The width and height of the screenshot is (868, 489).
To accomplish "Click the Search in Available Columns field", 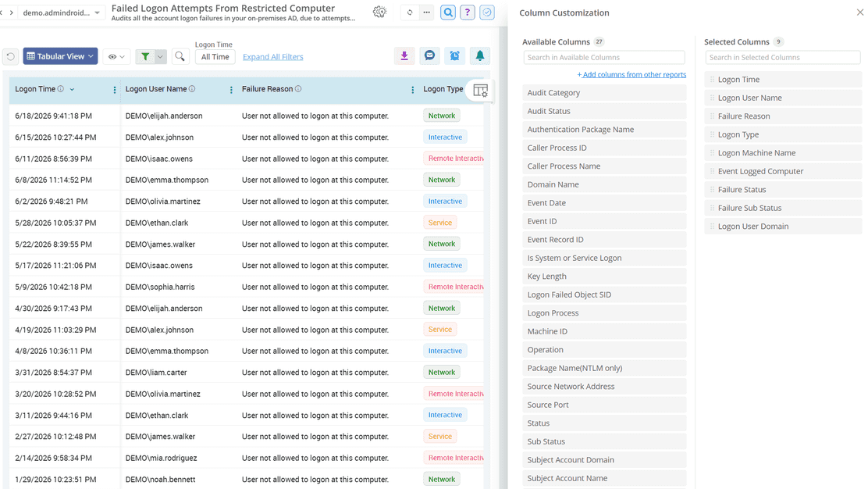I will pos(604,57).
